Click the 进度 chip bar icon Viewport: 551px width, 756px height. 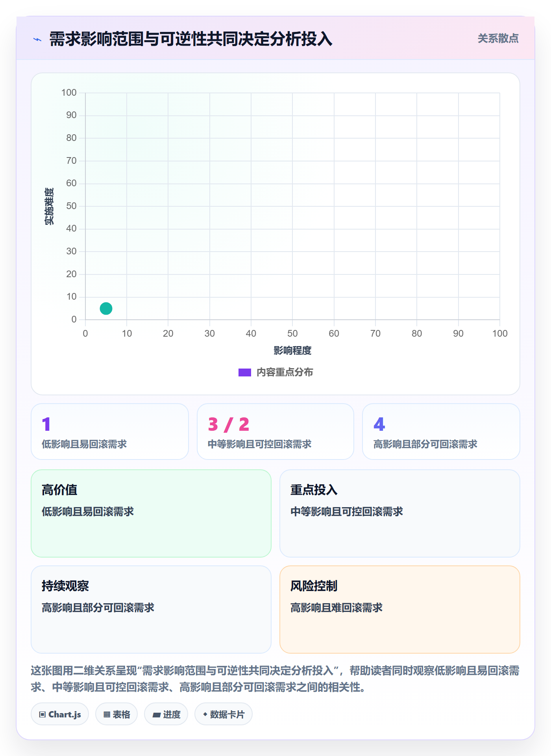click(x=156, y=715)
